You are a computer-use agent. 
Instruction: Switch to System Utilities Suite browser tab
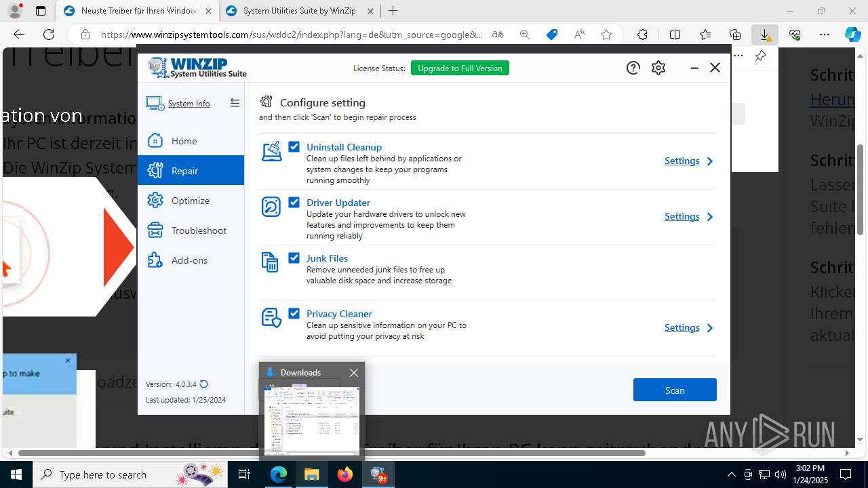(x=300, y=11)
